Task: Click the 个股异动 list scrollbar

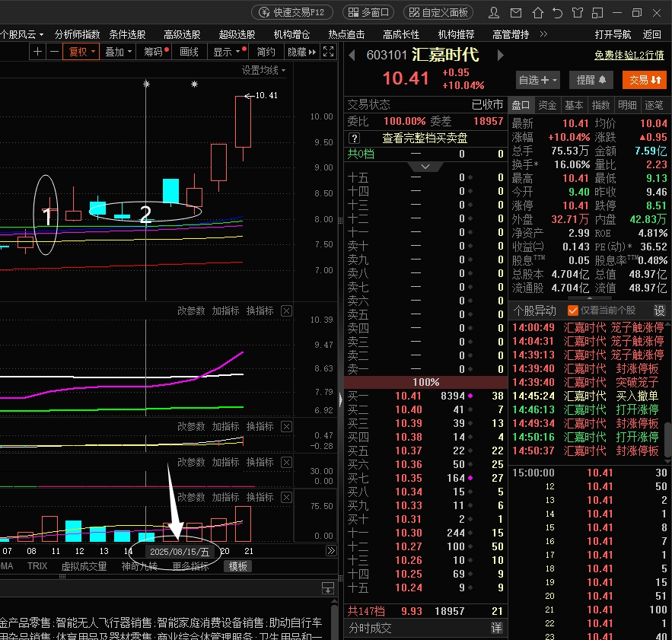Action: pos(668,439)
